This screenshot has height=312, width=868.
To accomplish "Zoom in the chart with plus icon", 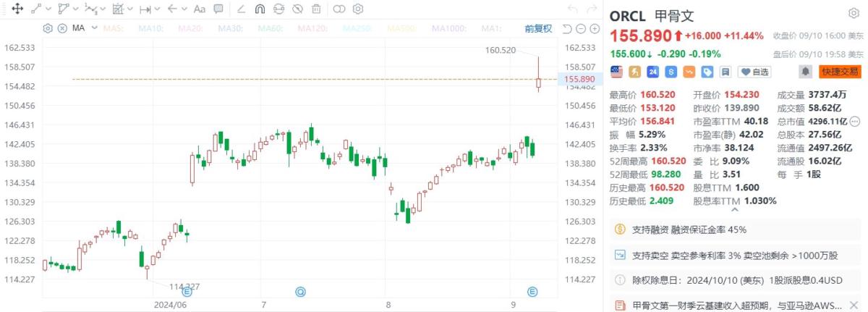I will 595,28.
